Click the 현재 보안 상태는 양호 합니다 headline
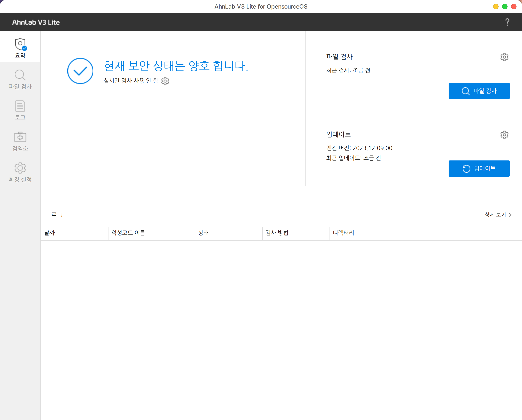Image resolution: width=522 pixels, height=420 pixels. (x=176, y=66)
